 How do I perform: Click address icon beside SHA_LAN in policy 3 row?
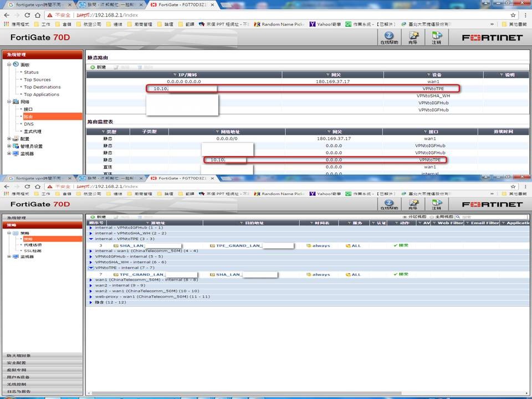click(x=116, y=245)
